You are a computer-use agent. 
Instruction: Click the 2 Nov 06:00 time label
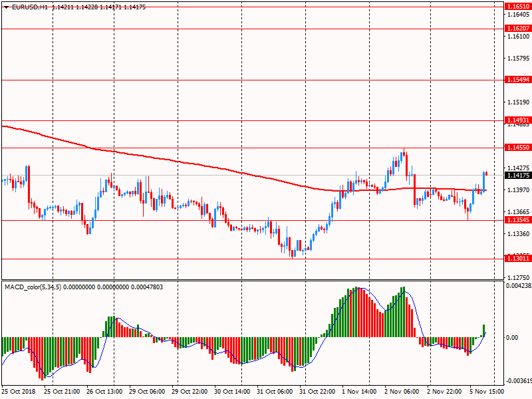[x=403, y=392]
